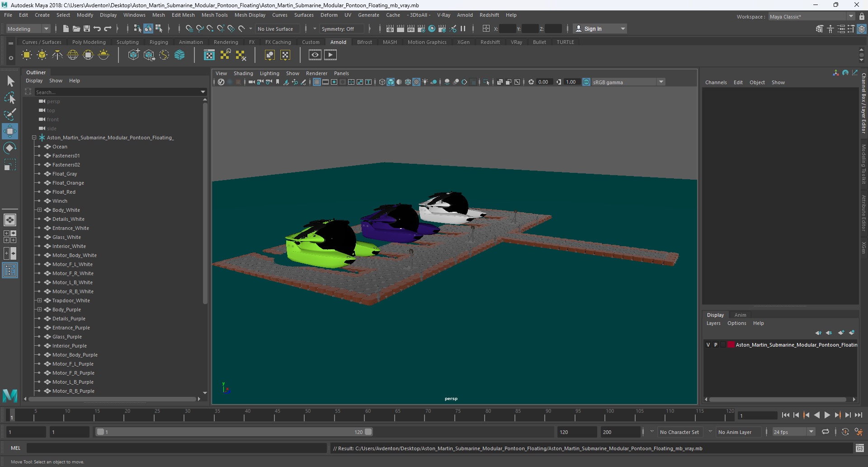The height and width of the screenshot is (467, 868).
Task: Click the IPR render icon
Action: pos(411,29)
